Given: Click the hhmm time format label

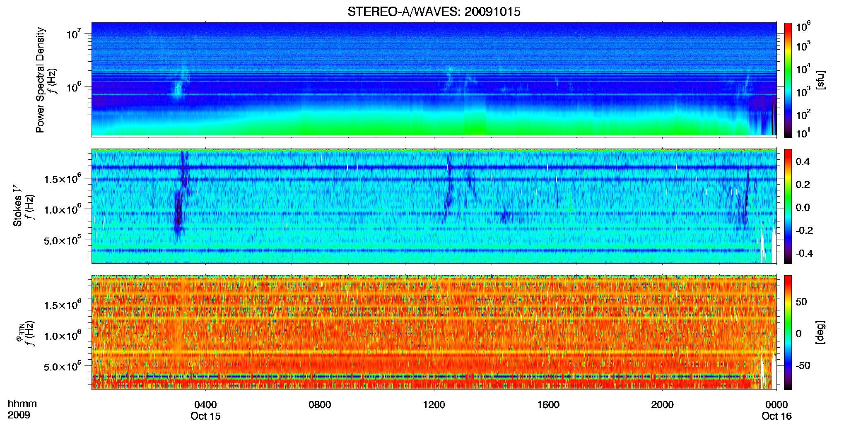Looking at the screenshot, I should [x=22, y=404].
